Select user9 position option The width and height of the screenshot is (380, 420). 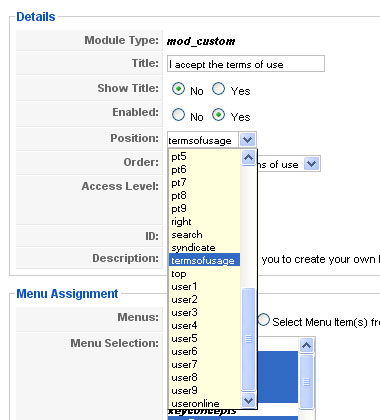point(204,390)
